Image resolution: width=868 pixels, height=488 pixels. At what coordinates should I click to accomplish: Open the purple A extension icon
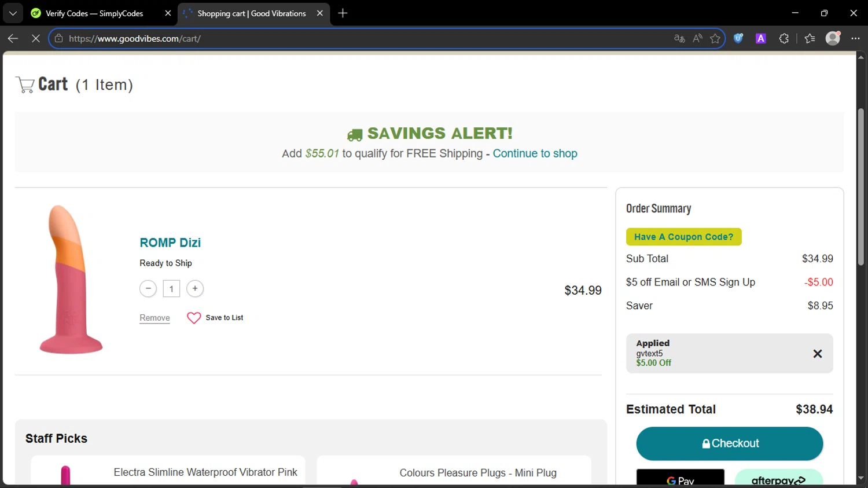click(x=761, y=38)
